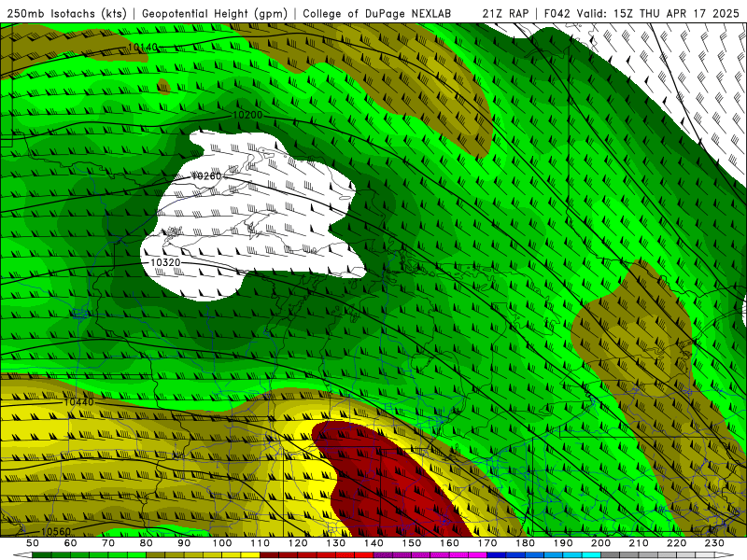Image resolution: width=747 pixels, height=560 pixels.
Task: Click 'College of DuPage NEXLAB' header text
Action: 376,13
